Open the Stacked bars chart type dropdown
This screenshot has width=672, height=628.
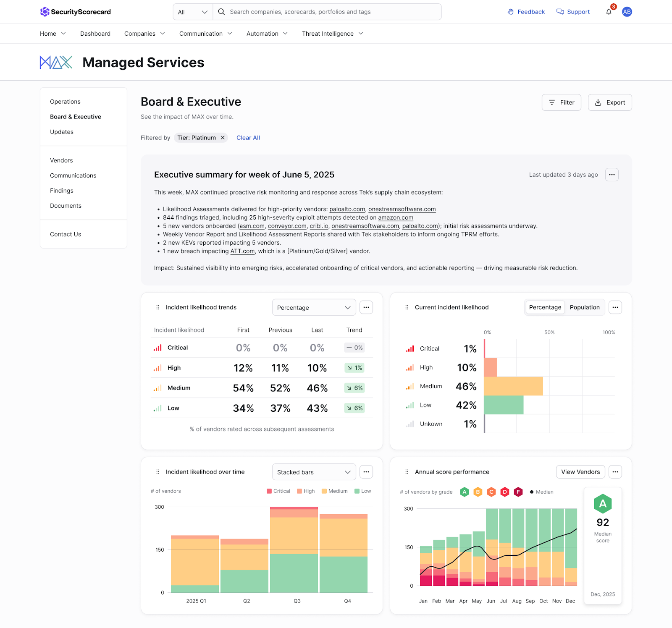[x=314, y=472]
